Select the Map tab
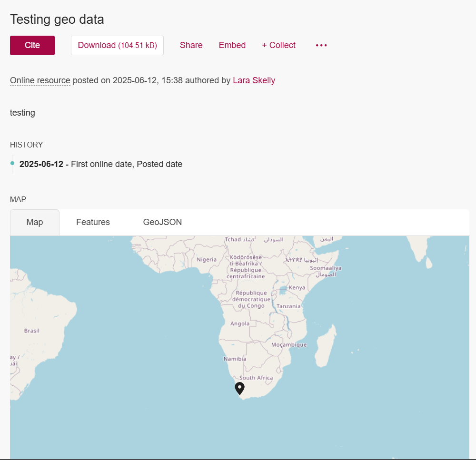This screenshot has width=476, height=460. tap(35, 222)
